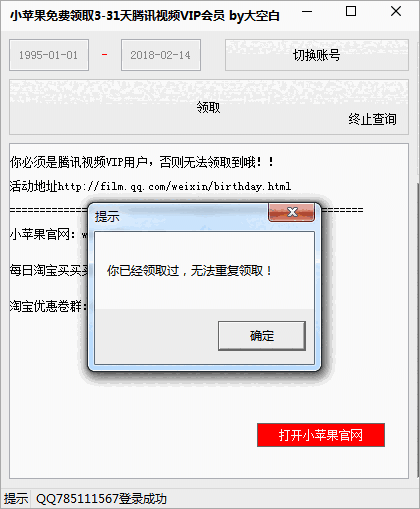This screenshot has height=509, width=420.
Task: Select the 1995-01-01 start date field
Action: coord(49,55)
